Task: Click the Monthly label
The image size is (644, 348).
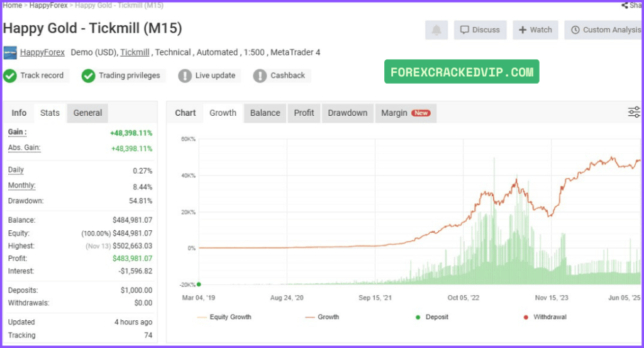Action: 22,185
